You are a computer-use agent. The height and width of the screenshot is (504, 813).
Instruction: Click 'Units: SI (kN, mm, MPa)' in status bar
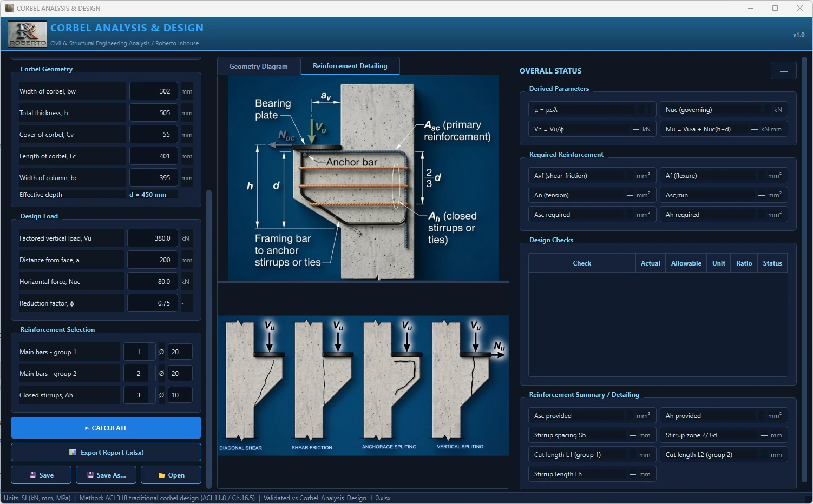click(37, 498)
